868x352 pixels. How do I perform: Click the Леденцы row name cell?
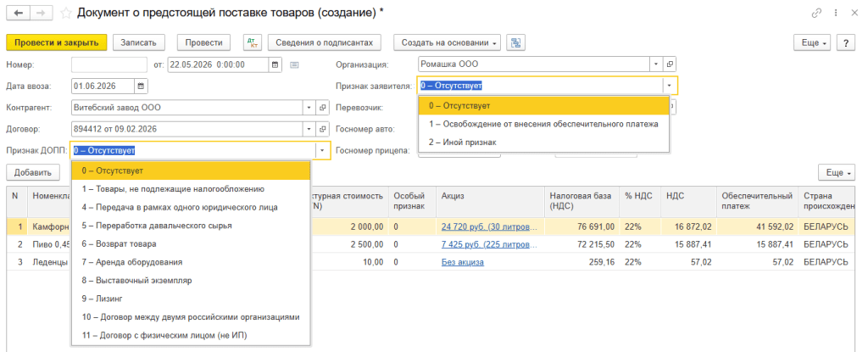50,262
